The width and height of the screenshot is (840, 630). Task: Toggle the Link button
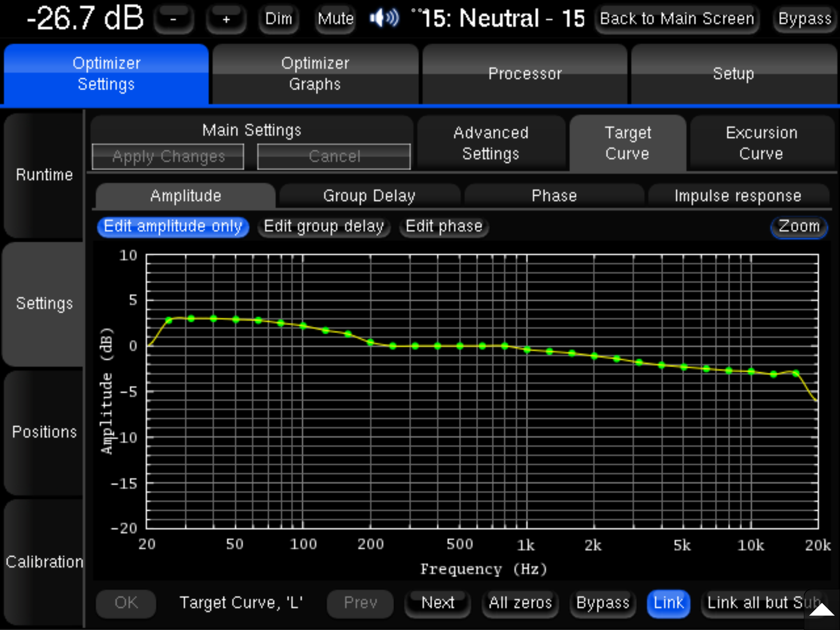(668, 603)
